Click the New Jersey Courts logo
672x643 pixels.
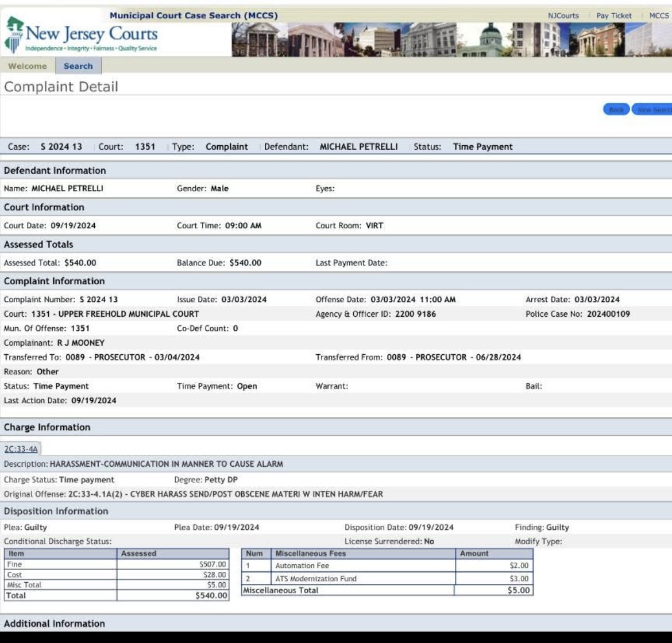pyautogui.click(x=81, y=36)
